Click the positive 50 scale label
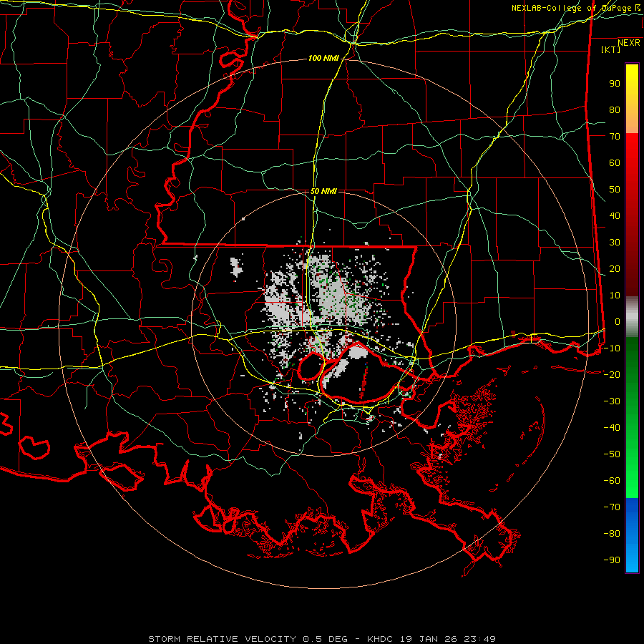 coord(615,190)
